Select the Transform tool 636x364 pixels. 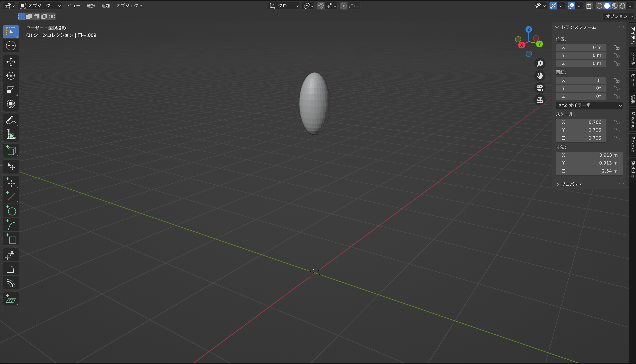pos(11,104)
